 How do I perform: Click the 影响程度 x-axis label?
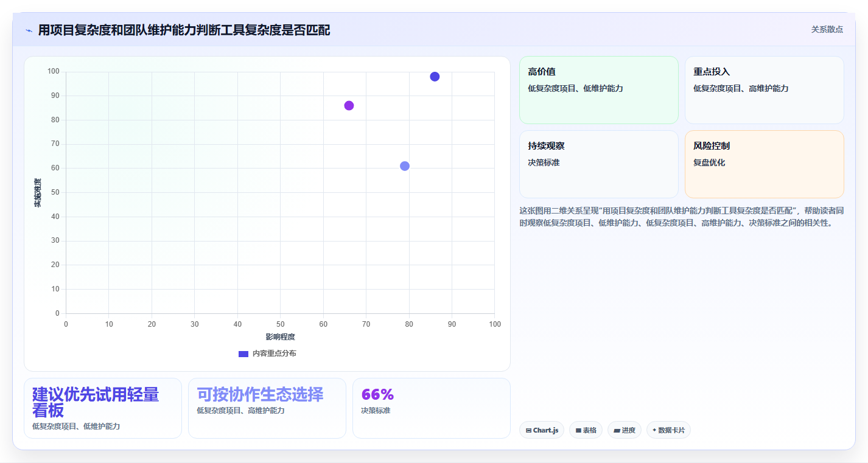click(x=280, y=337)
